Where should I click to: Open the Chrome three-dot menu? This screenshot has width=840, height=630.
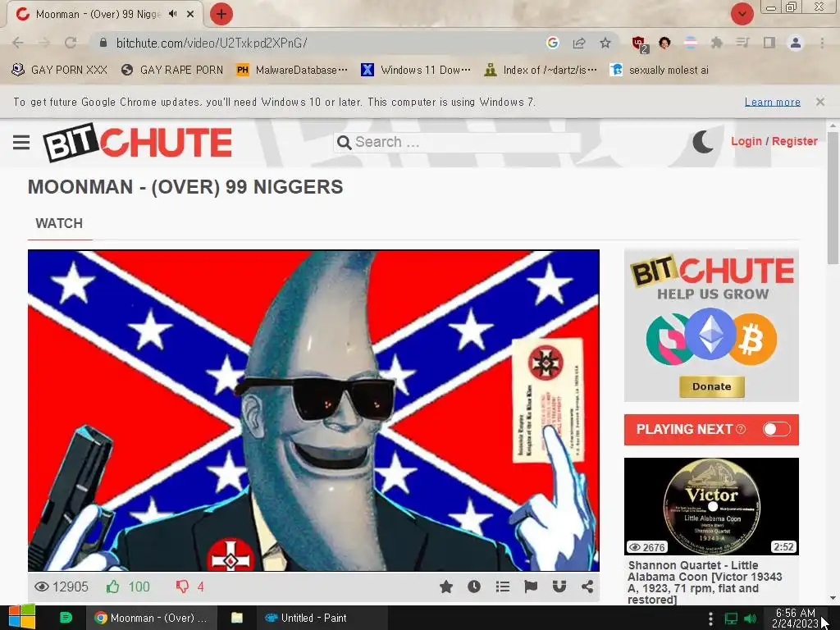click(x=822, y=43)
